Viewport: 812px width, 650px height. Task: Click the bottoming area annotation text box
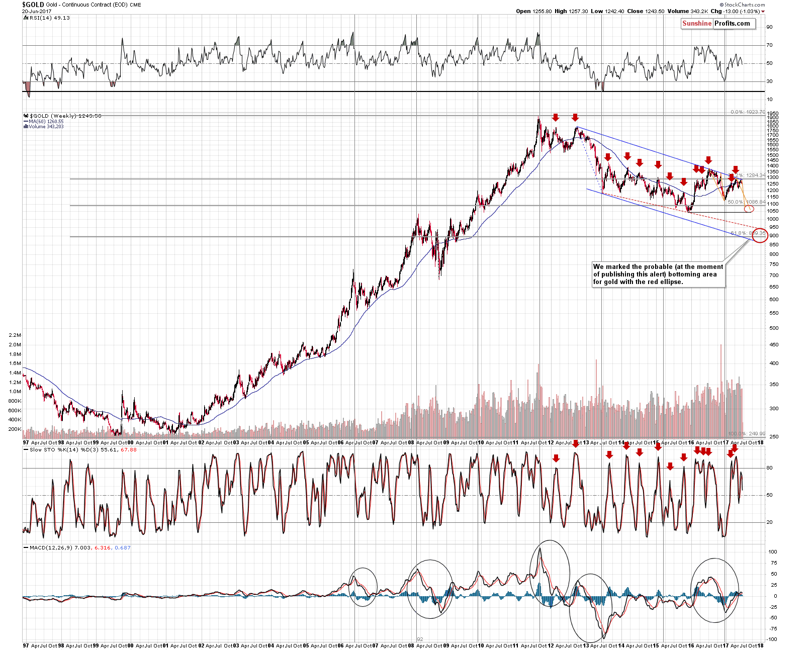(x=659, y=274)
